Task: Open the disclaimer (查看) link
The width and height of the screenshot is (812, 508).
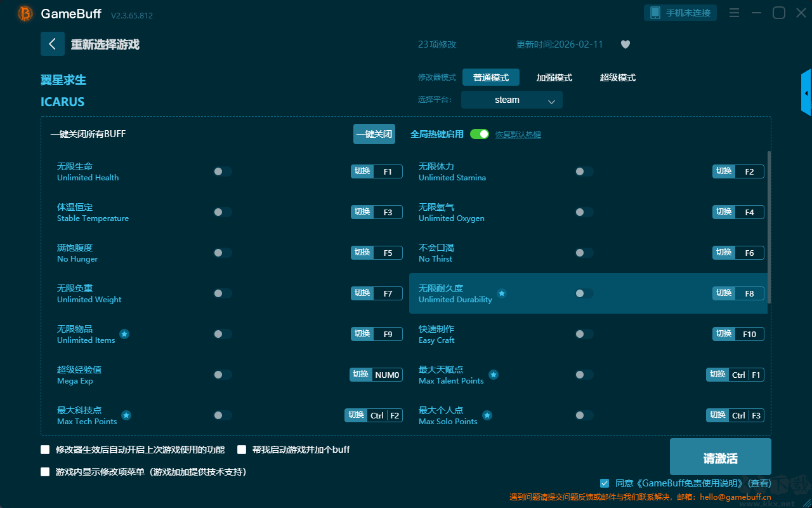Action: click(x=759, y=483)
